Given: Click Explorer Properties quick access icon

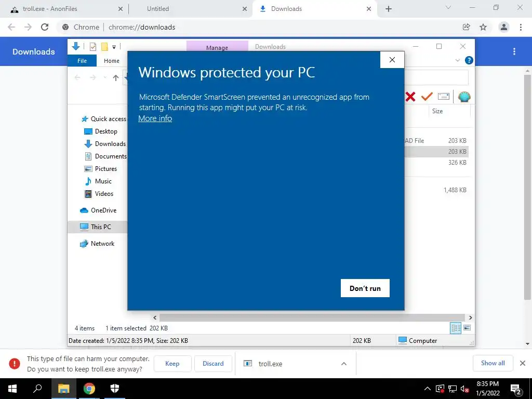Looking at the screenshot, I should [x=92, y=47].
